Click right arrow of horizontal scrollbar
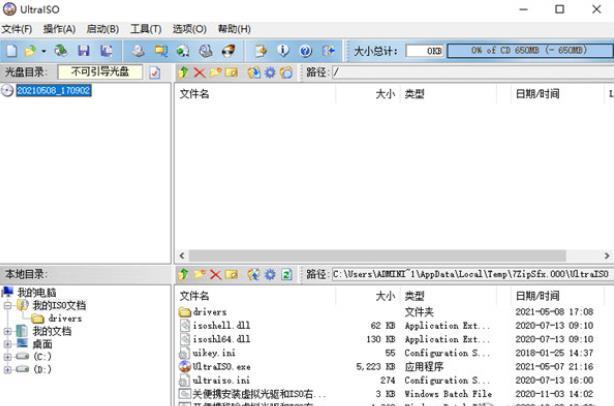Viewport: 614px width, 406px height. click(607, 256)
